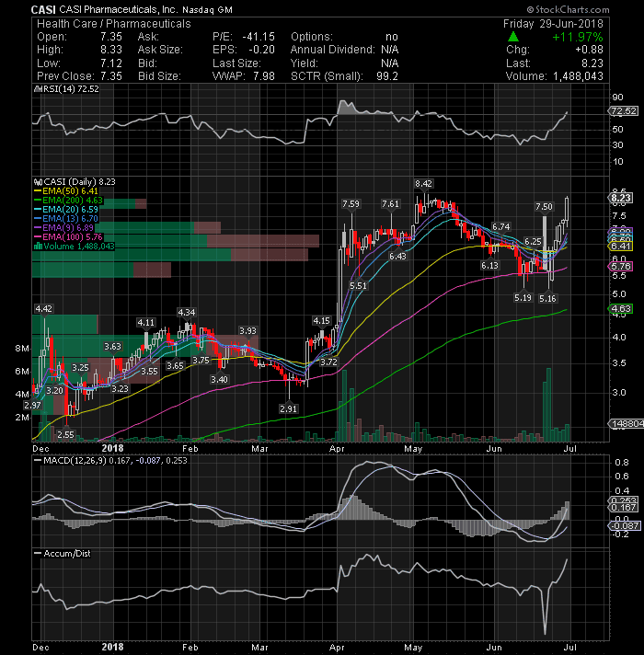
Task: Click the EMA(13) 6.70 legend entry
Action: coord(66,219)
